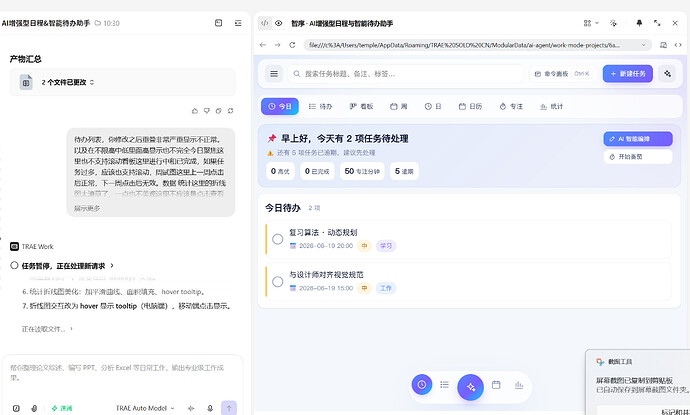This screenshot has height=415, width=690.
Task: Click the 0 已完成 stat chip
Action: click(x=317, y=171)
